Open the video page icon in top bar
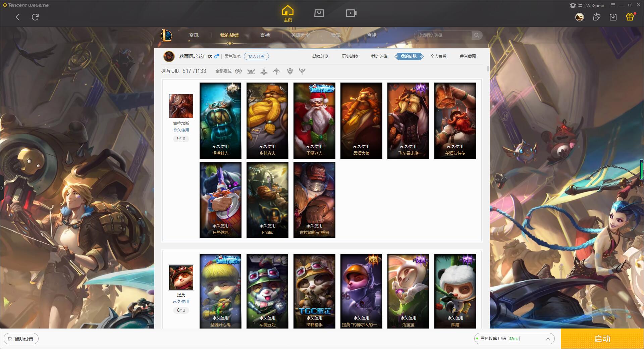 coord(351,13)
